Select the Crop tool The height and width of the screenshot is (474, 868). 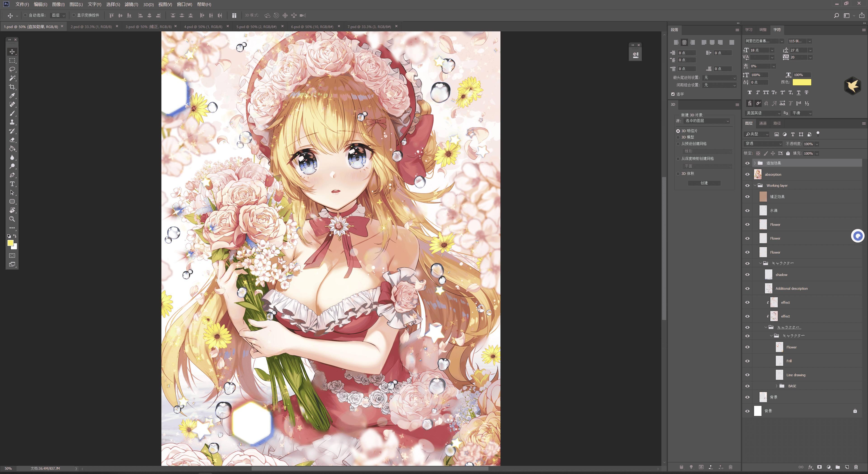(12, 87)
